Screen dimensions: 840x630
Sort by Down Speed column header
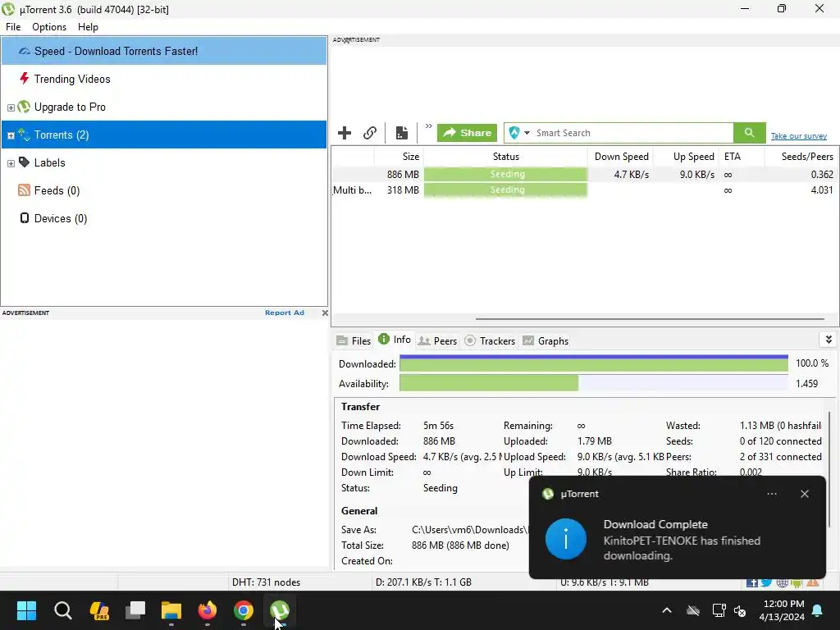click(620, 157)
